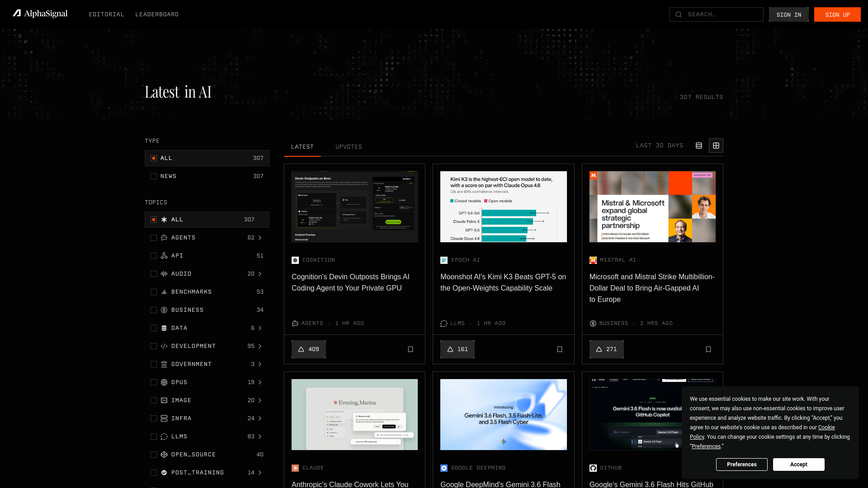The width and height of the screenshot is (868, 488).
Task: Expand the DATA topic chevron
Action: pyautogui.click(x=260, y=328)
